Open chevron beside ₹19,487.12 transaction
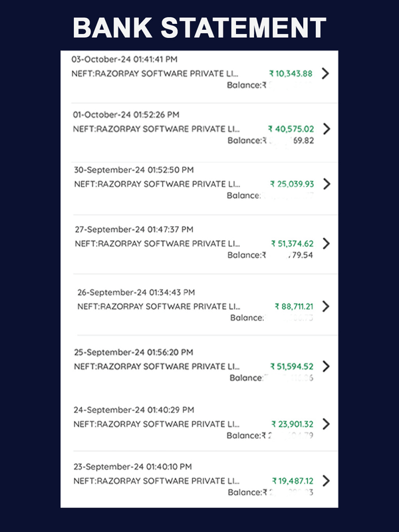Viewport: 399px width, 532px height. 326,480
